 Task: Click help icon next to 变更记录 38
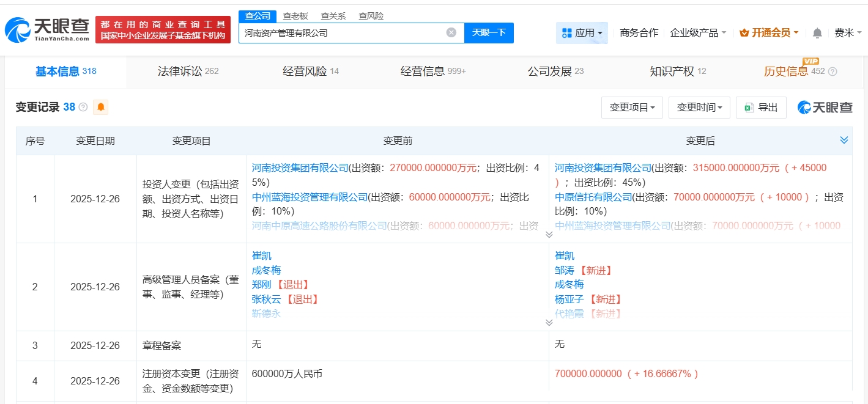(83, 108)
